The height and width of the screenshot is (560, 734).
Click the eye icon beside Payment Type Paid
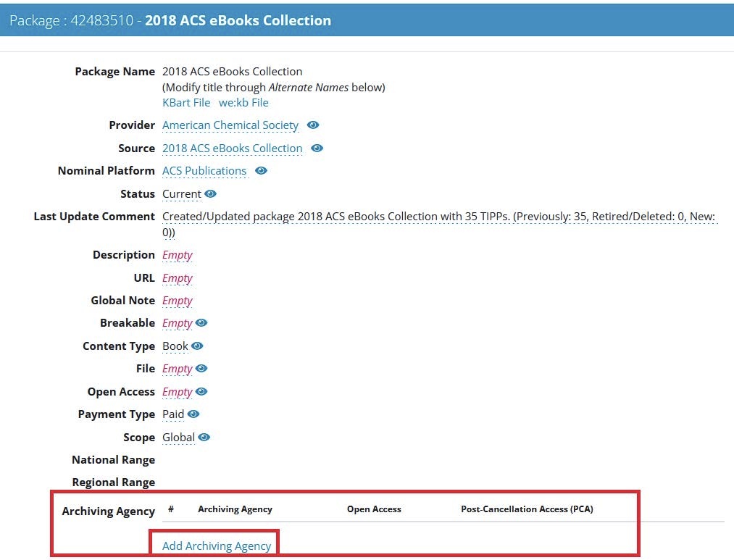(193, 414)
